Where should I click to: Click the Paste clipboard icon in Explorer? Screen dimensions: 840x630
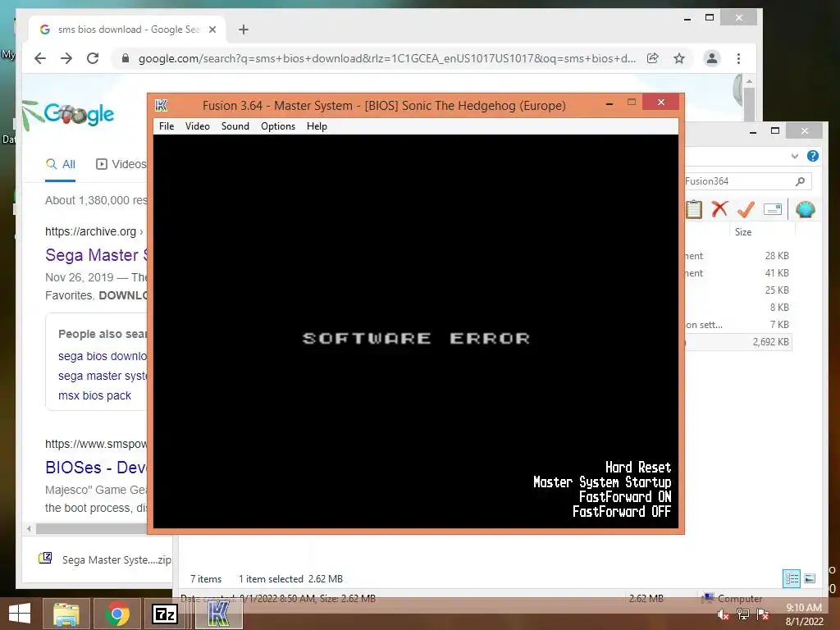(694, 209)
